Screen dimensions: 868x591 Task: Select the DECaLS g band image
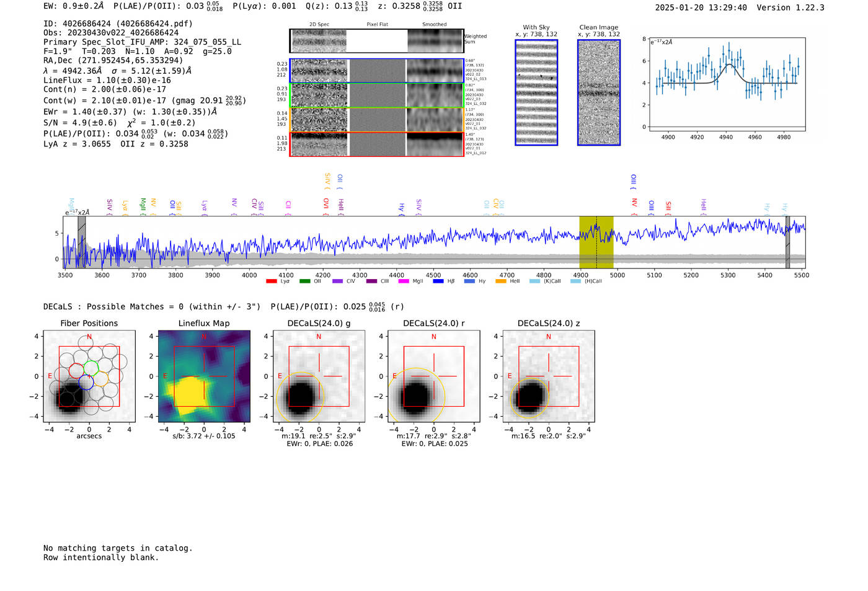pyautogui.click(x=319, y=376)
